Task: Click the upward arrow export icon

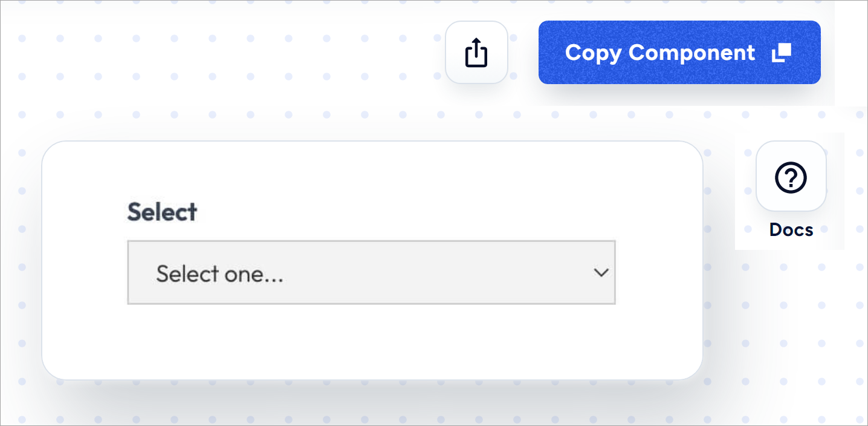Action: click(476, 53)
